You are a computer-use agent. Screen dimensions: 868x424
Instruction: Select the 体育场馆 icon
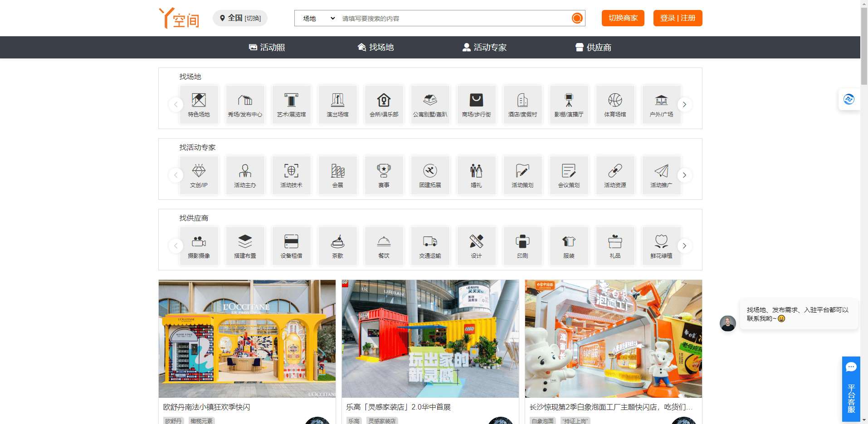click(615, 105)
